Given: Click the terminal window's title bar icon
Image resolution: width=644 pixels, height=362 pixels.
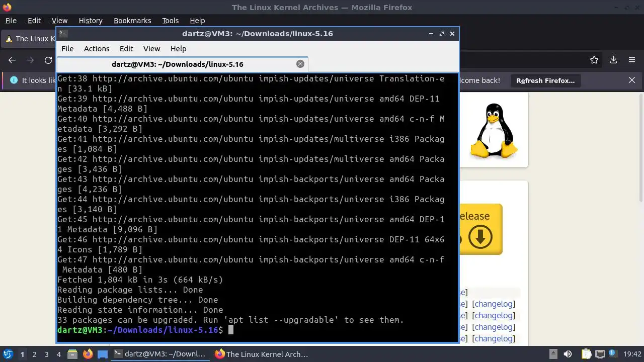Looking at the screenshot, I should pyautogui.click(x=63, y=34).
